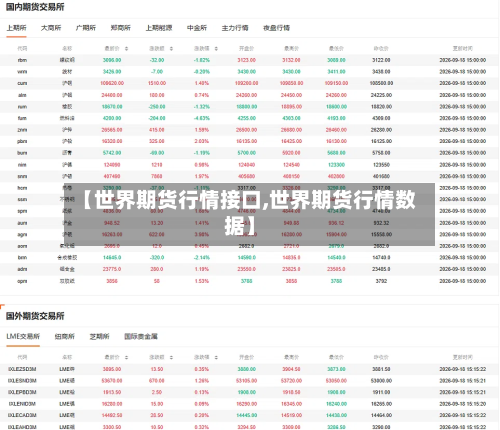Open the 上期能源 tab

click(159, 28)
